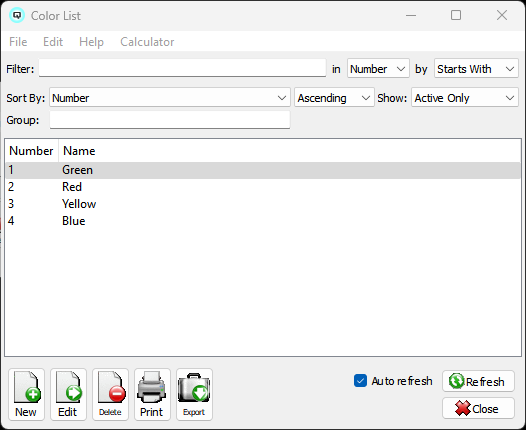Select the Yellow row in the list
Viewport: 526px width, 430px height.
(263, 204)
